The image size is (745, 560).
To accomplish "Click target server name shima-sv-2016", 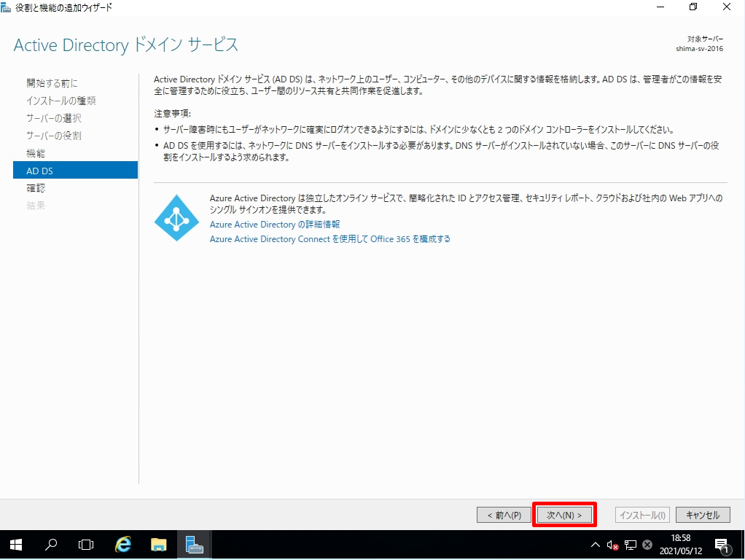I will (x=699, y=48).
